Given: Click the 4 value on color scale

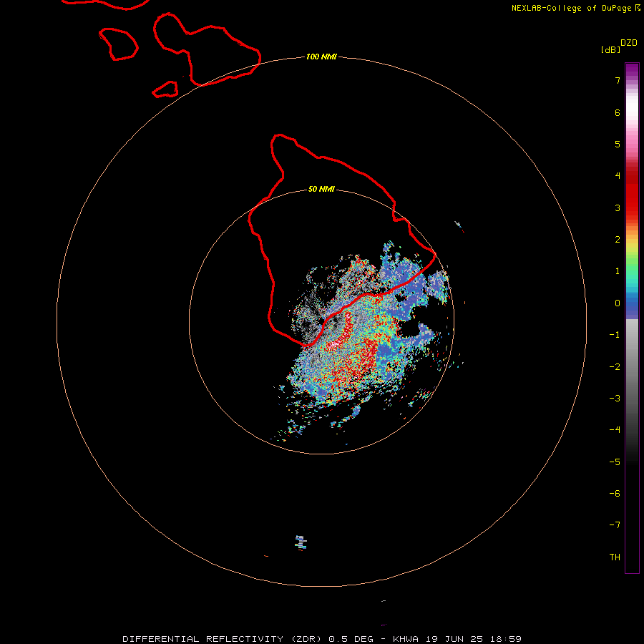Looking at the screenshot, I should (x=618, y=176).
